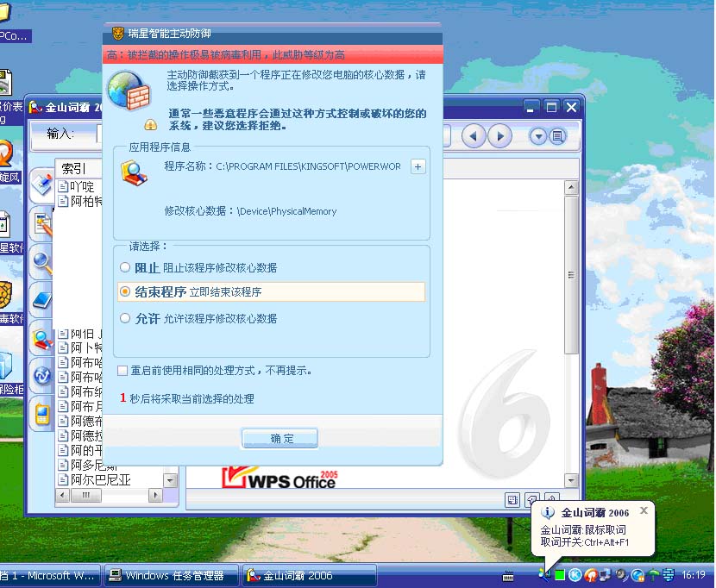The height and width of the screenshot is (588, 716).
Task: Click the content pane scroll-down arrow
Action: coord(571,480)
